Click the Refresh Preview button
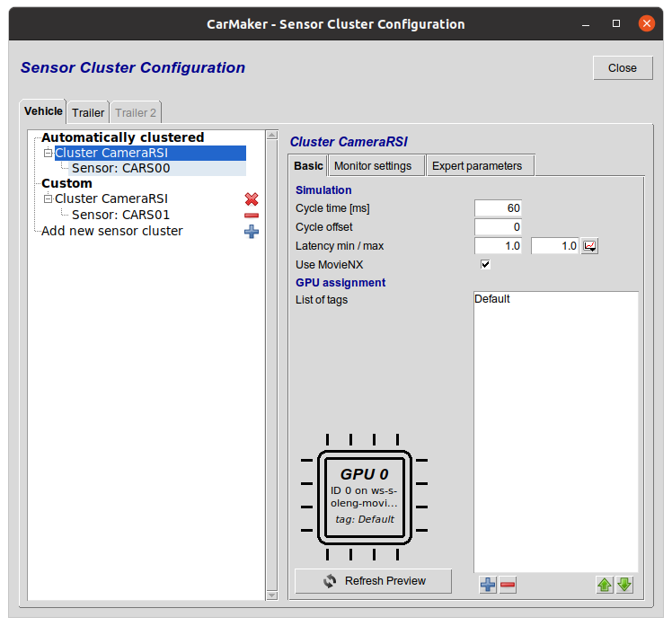The height and width of the screenshot is (626, 672). (x=373, y=581)
